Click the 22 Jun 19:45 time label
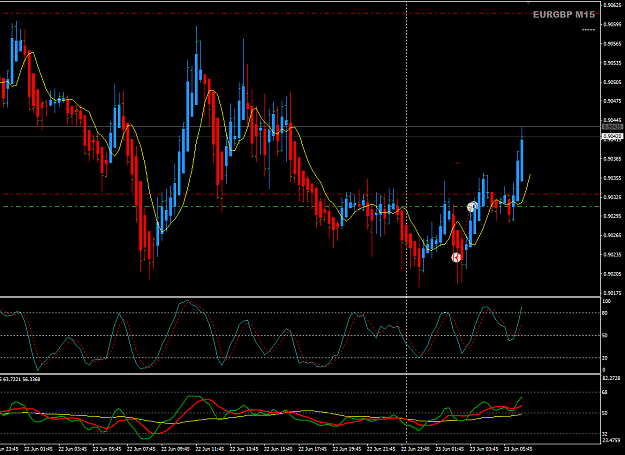This screenshot has height=455, width=625. click(347, 449)
